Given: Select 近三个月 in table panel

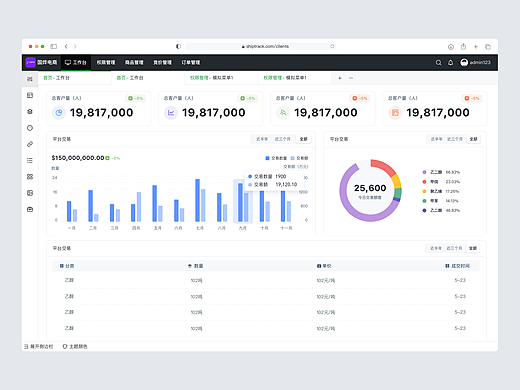Looking at the screenshot, I should [454, 248].
